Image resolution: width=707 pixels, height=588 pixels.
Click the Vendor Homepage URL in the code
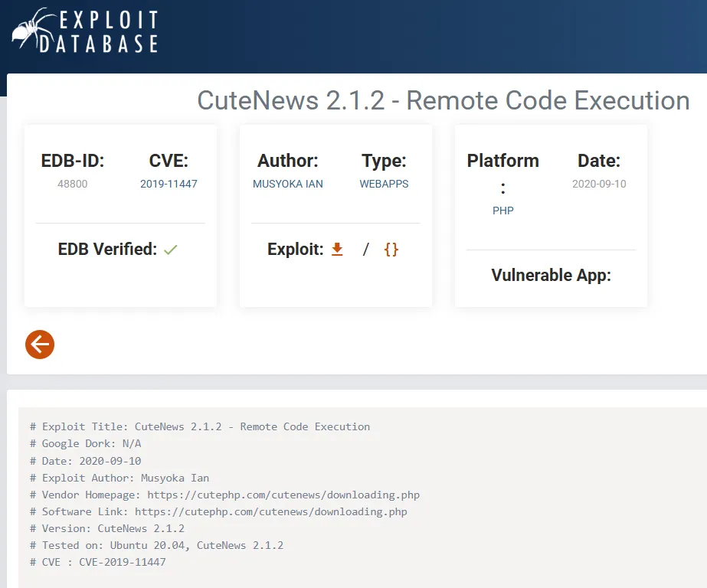[x=283, y=495]
